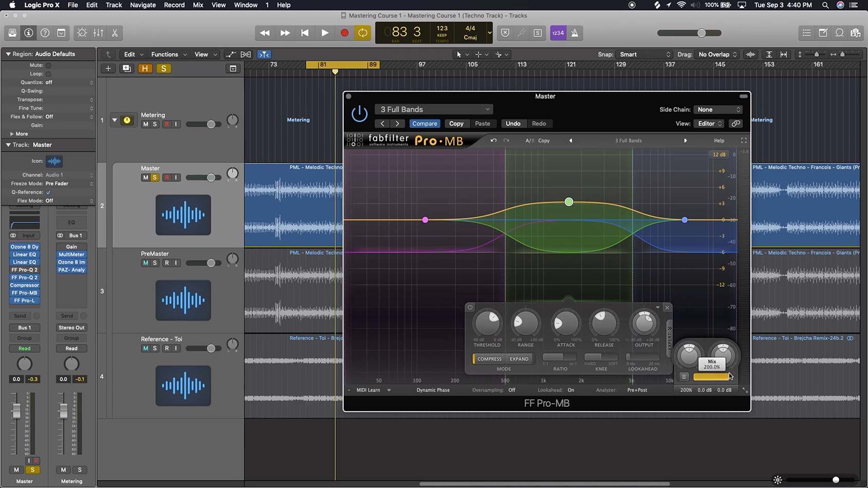
Task: Click the master volume slider in control bar
Action: click(689, 33)
